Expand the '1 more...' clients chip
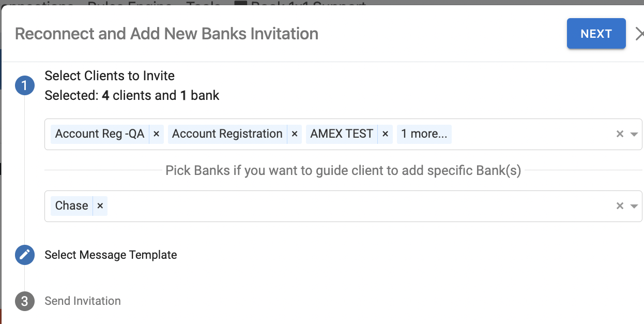The height and width of the screenshot is (324, 644). tap(424, 134)
